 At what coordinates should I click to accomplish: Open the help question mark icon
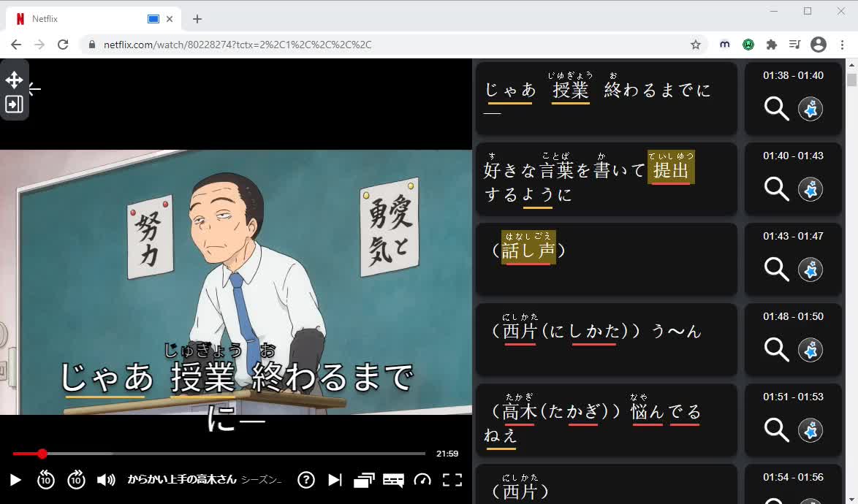coord(306,480)
